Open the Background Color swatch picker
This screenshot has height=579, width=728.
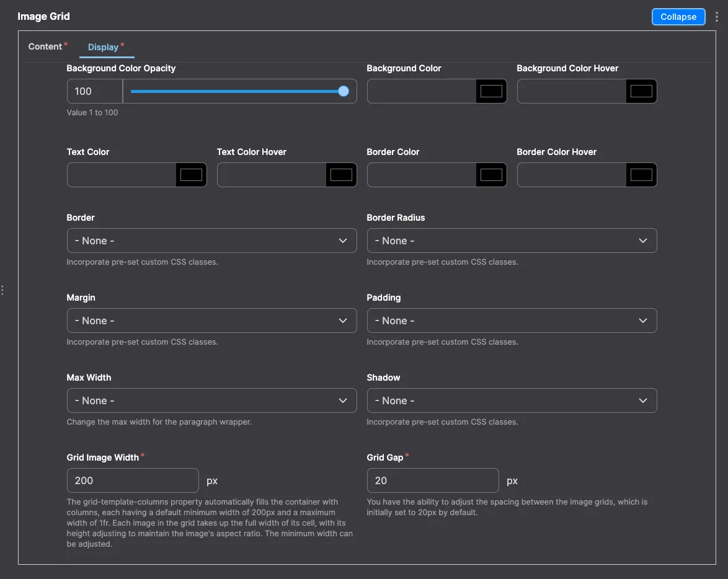tap(491, 91)
